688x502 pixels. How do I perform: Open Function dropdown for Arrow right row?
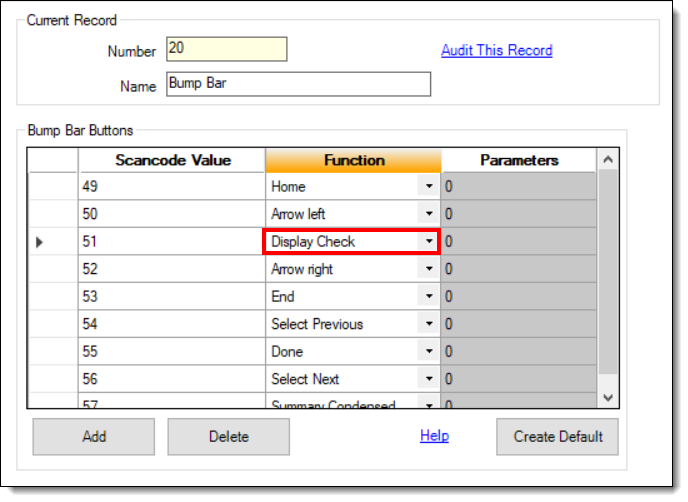(429, 269)
